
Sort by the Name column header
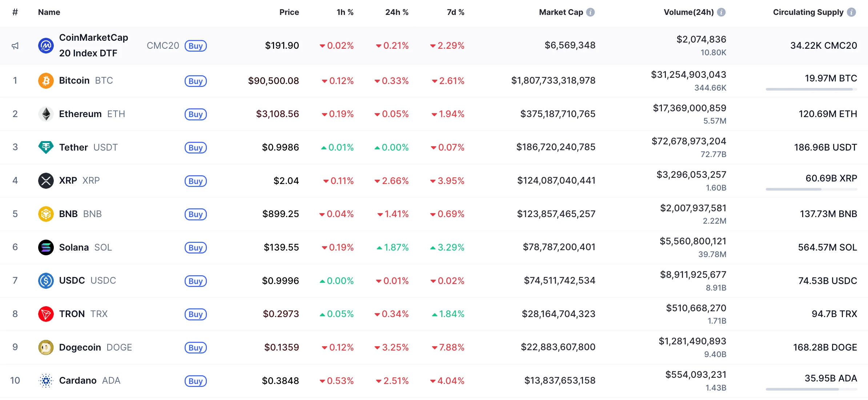coord(49,12)
